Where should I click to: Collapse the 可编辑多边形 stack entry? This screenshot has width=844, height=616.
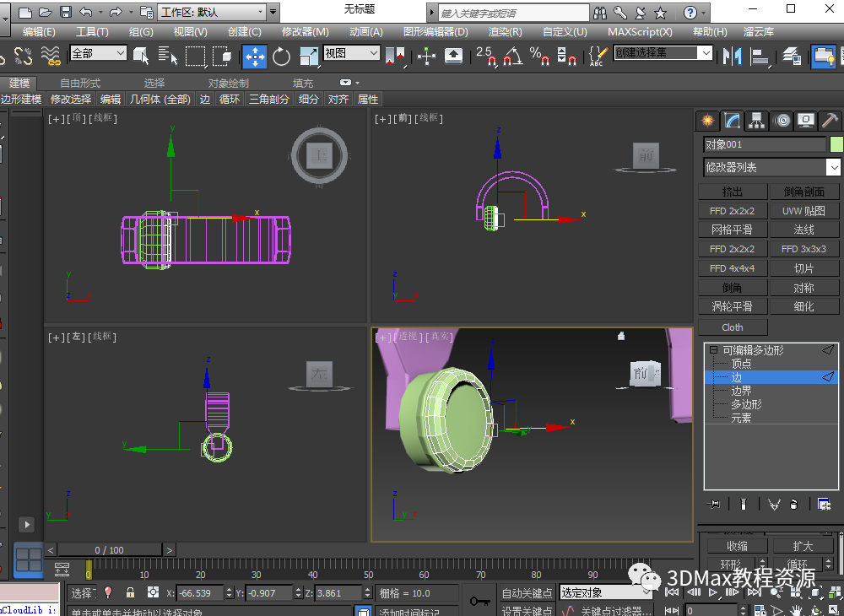pyautogui.click(x=713, y=350)
